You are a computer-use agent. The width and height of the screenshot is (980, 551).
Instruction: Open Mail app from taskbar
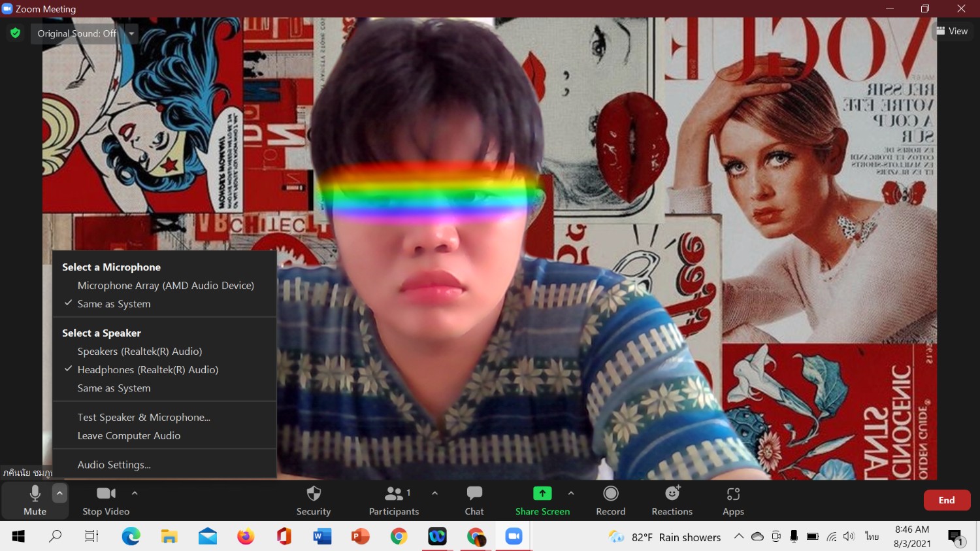click(x=208, y=537)
